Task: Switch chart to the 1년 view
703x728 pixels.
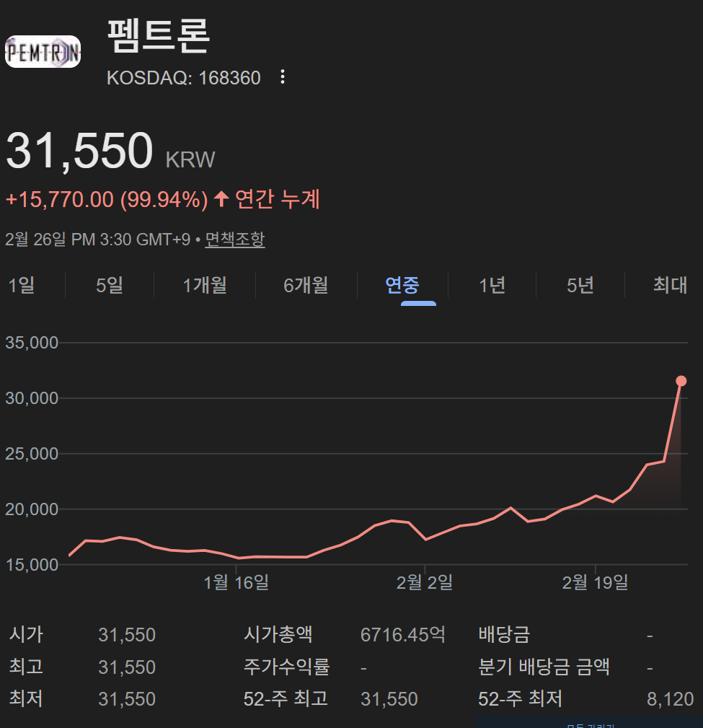Action: [x=492, y=285]
